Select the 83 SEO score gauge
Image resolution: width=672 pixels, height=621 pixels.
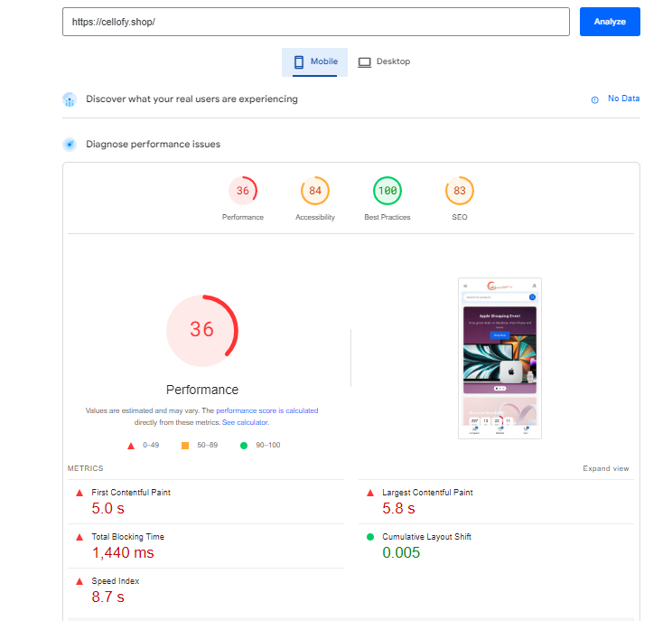pyautogui.click(x=460, y=191)
